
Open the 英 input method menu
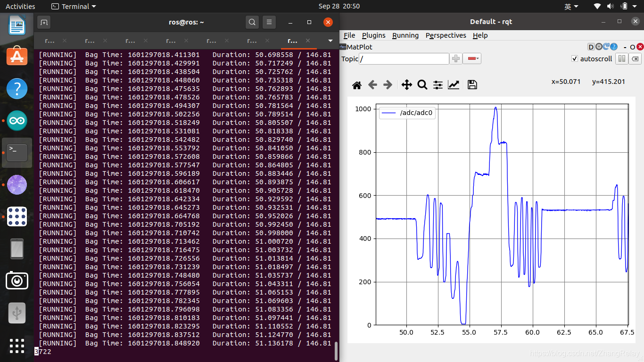point(571,6)
